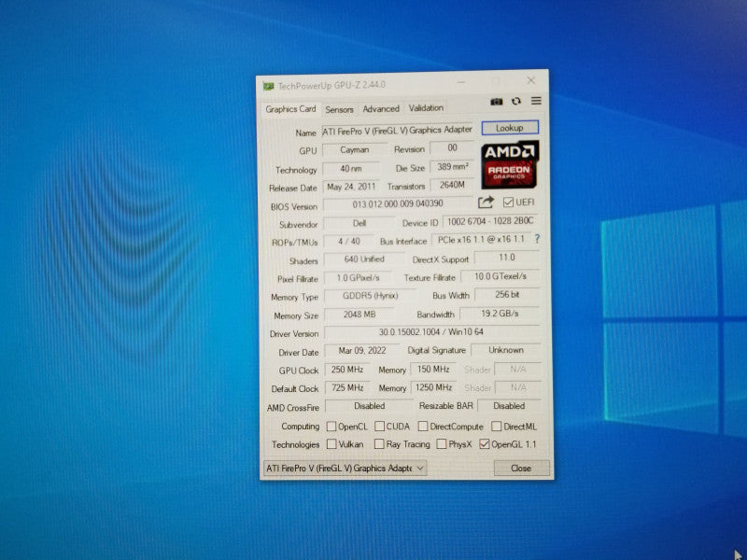The height and width of the screenshot is (560, 747).
Task: Click the Memory Size 2048 MB value
Action: point(359,315)
